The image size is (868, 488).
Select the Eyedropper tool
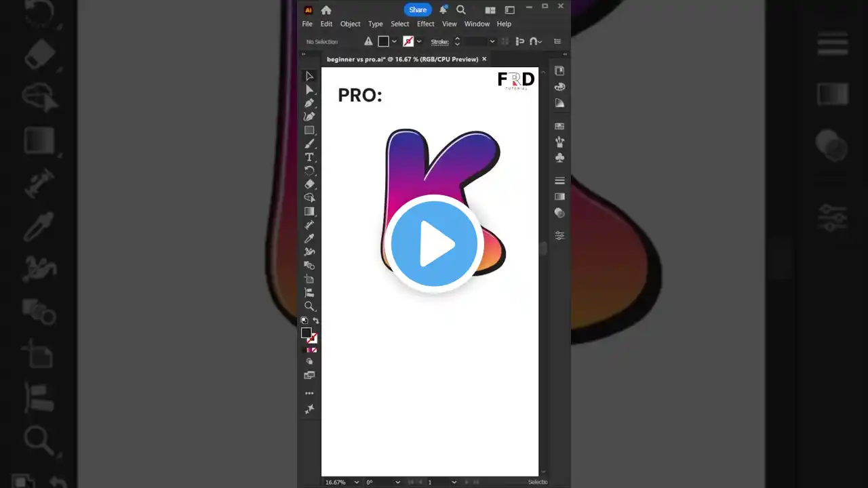coord(309,239)
